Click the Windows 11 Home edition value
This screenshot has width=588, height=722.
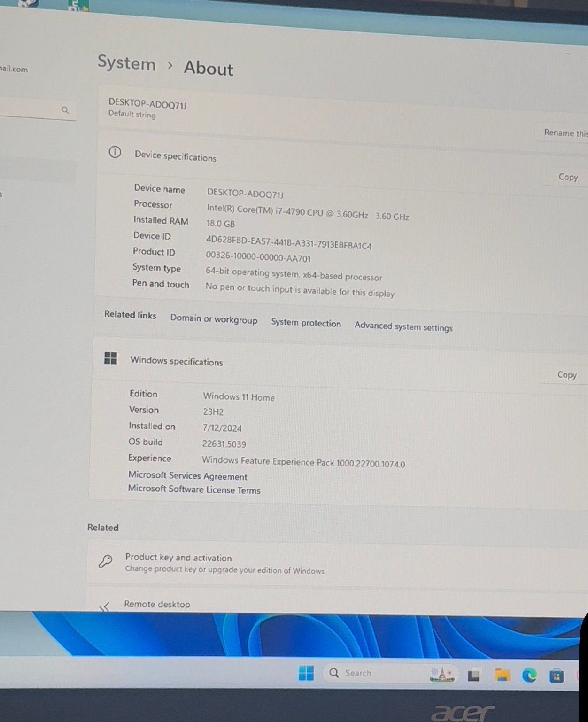pos(239,397)
